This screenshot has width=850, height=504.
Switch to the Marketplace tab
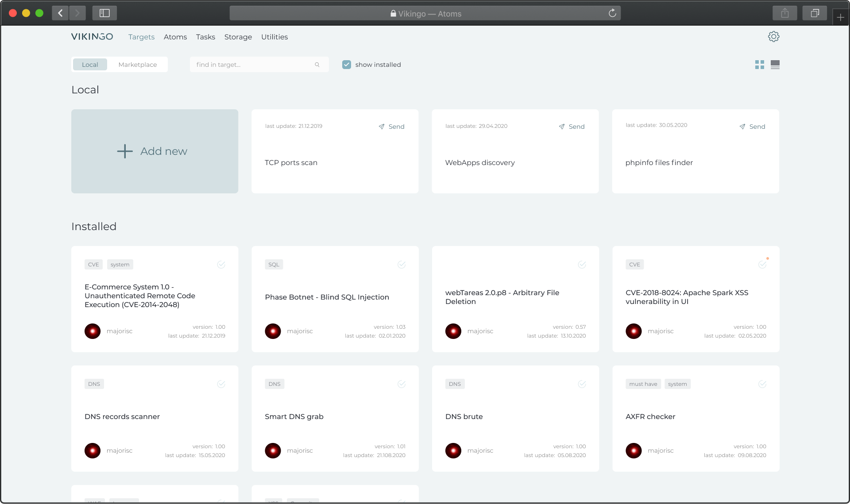pyautogui.click(x=137, y=65)
